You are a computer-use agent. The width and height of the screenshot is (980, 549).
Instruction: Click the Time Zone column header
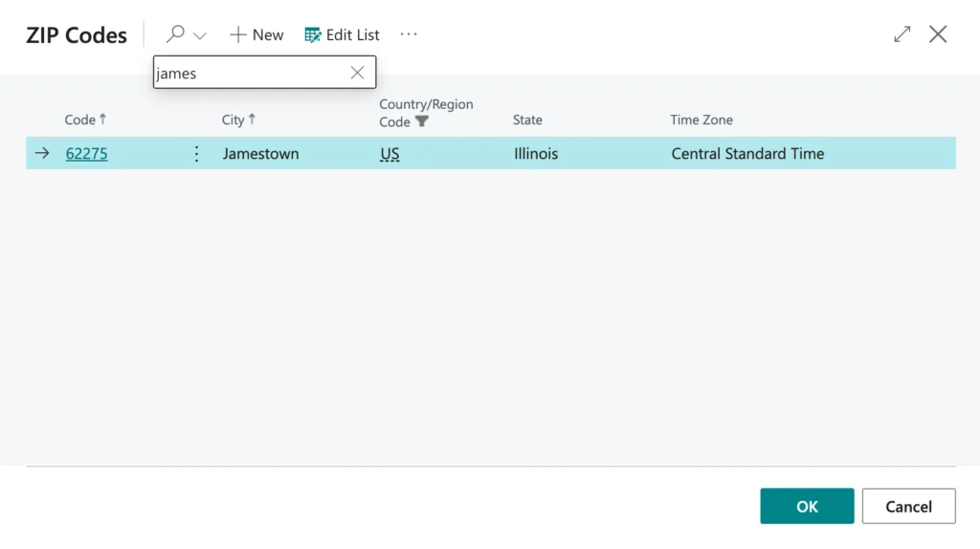[x=702, y=120]
